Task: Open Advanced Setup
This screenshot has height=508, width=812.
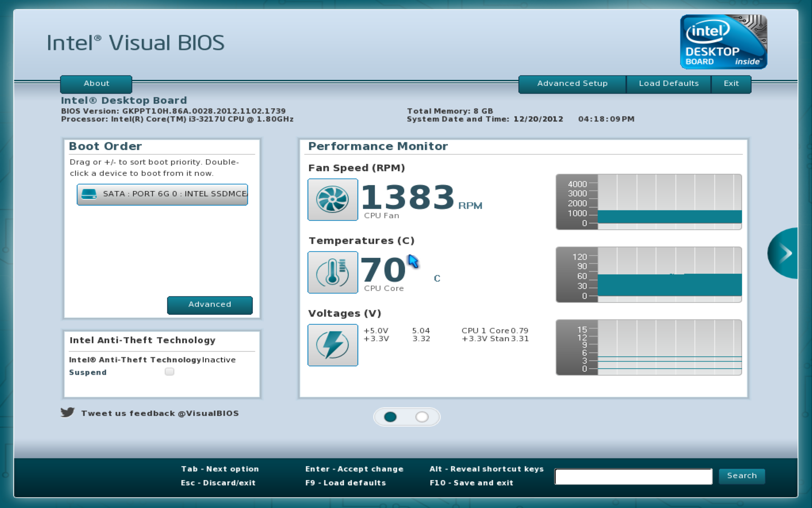Action: pyautogui.click(x=572, y=84)
